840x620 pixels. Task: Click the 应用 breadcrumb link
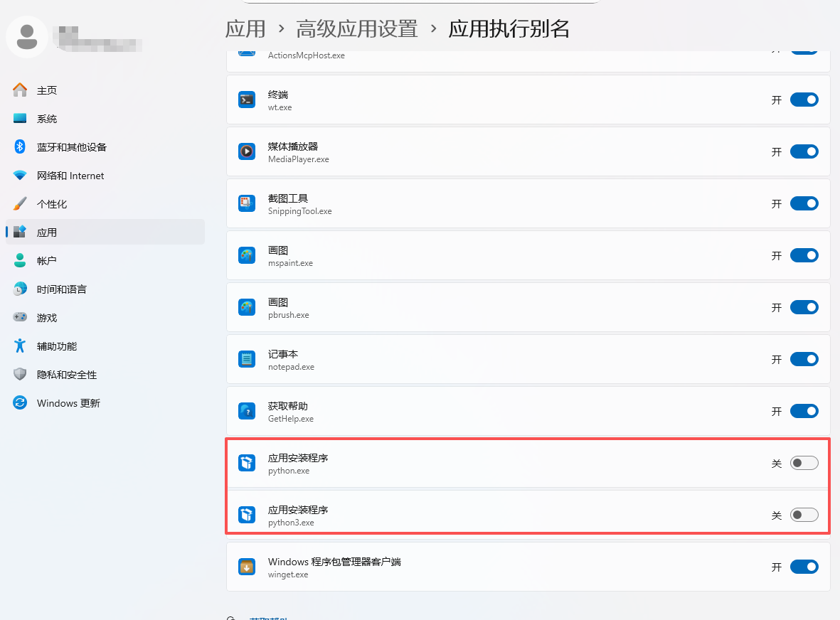245,29
